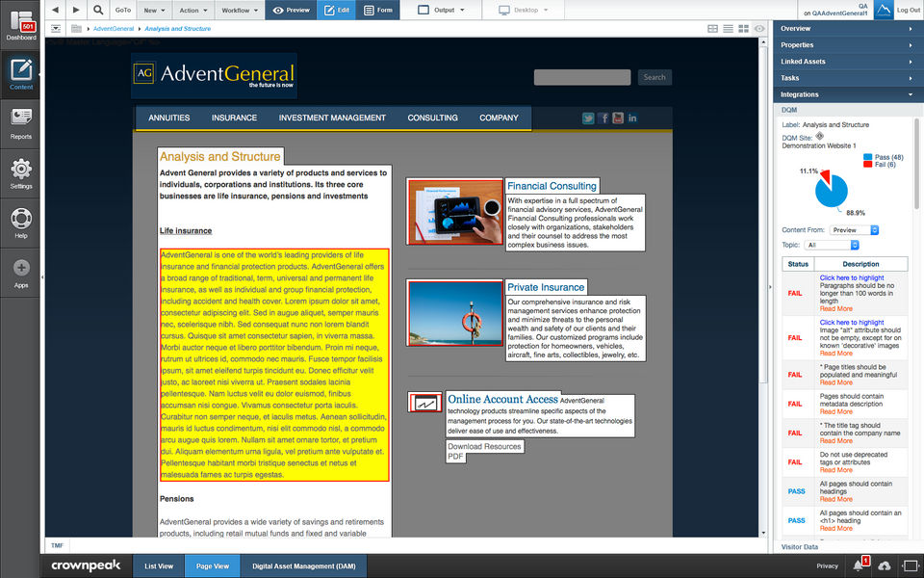Screen dimensions: 924x578
Task: Open Apps plus icon in sidebar
Action: tap(20, 273)
